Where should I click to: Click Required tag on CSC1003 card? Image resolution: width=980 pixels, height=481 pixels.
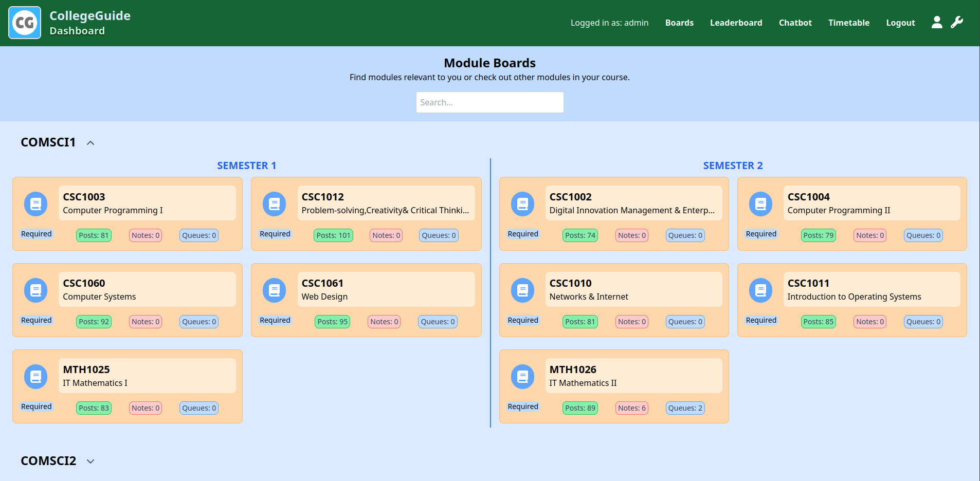pos(36,234)
